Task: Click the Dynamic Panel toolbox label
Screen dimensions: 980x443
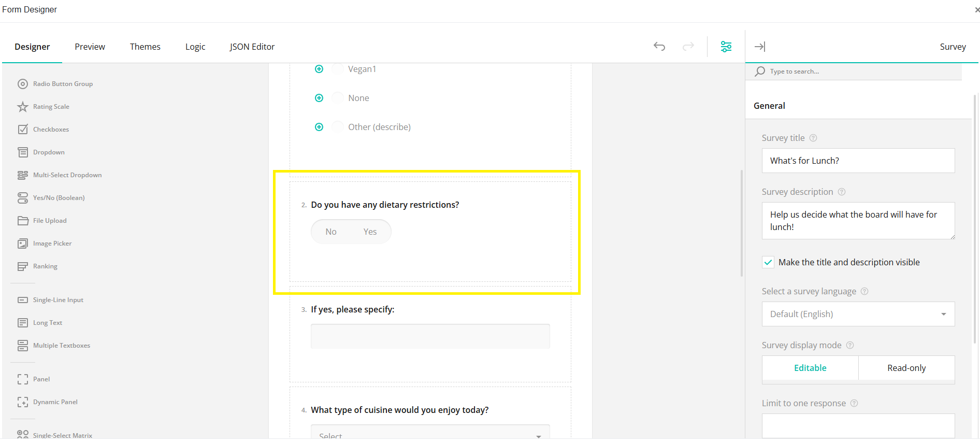Action: [x=55, y=402]
